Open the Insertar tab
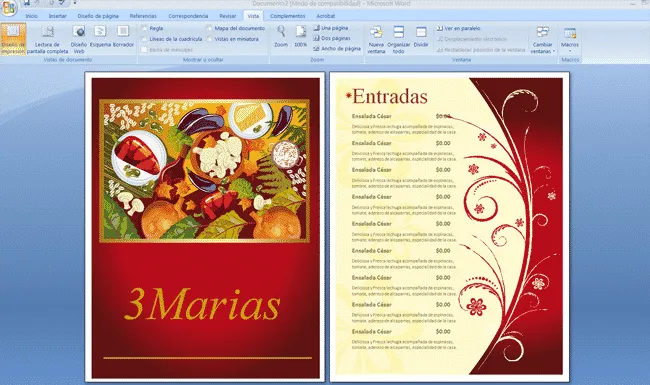Screen dimensions: 650x385 pyautogui.click(x=58, y=16)
